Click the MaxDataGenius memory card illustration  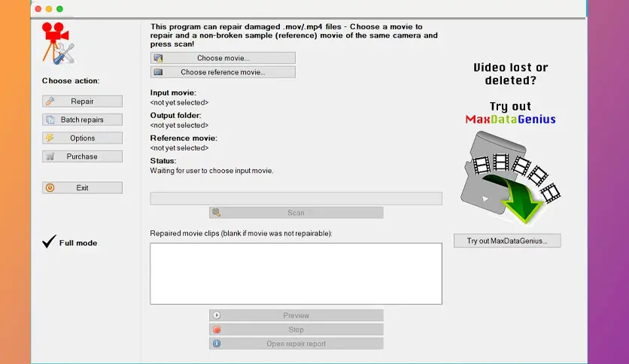510,177
